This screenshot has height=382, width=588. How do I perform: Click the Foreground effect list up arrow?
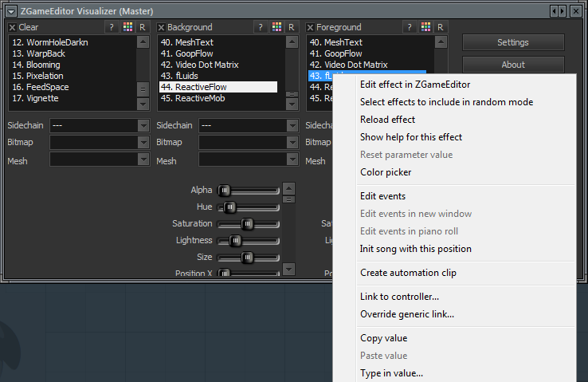[441, 42]
